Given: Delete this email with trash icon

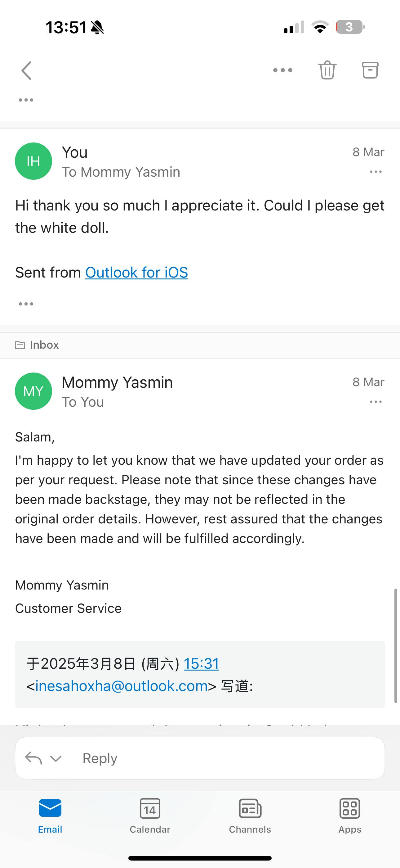Looking at the screenshot, I should click(327, 70).
